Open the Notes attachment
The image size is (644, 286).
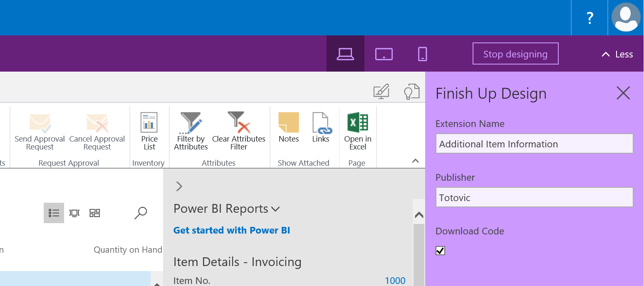coord(289,127)
